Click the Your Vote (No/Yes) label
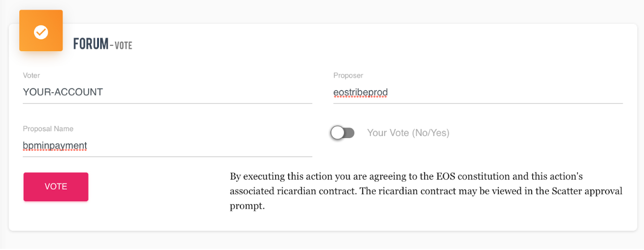 (408, 133)
